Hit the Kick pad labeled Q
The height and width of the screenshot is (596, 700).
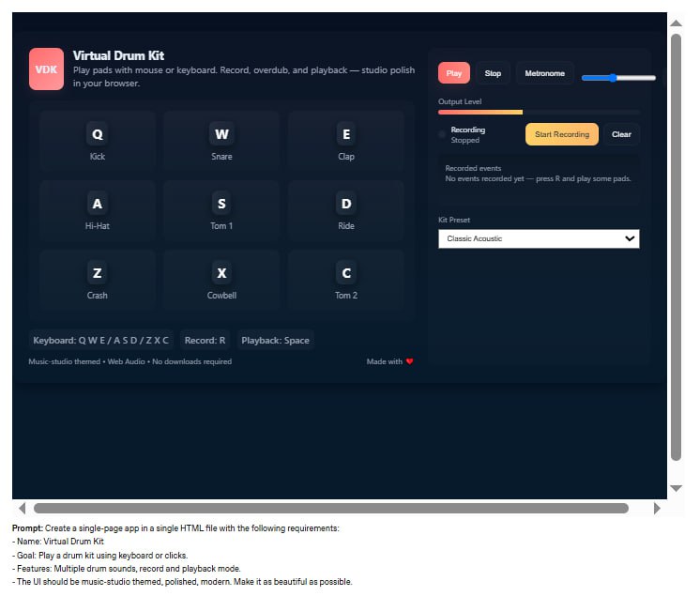point(98,142)
